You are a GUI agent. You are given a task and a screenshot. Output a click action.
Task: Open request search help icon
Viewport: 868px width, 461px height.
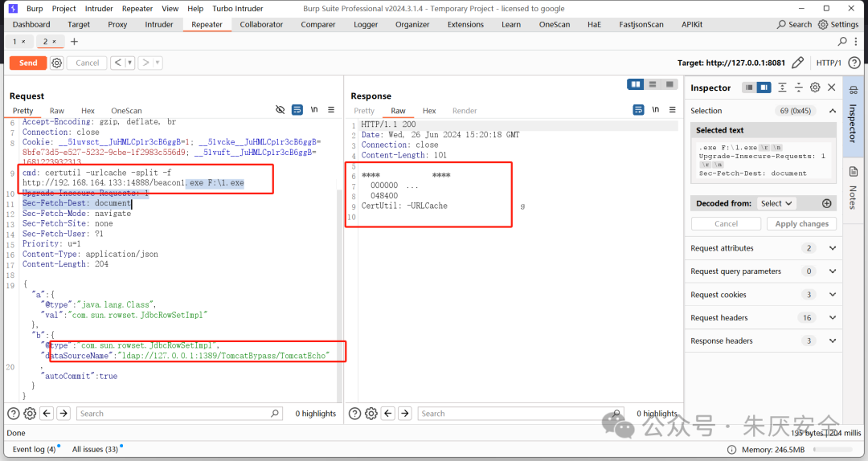click(14, 414)
